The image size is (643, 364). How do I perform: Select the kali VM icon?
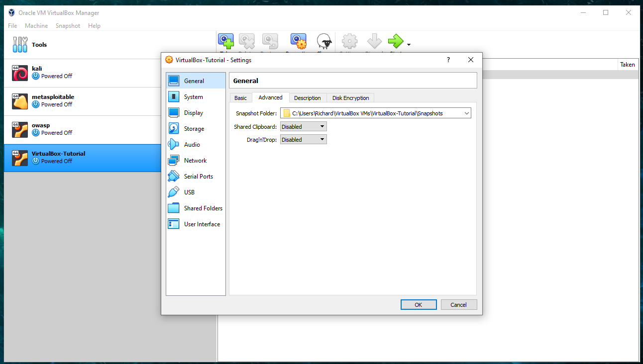coord(20,73)
